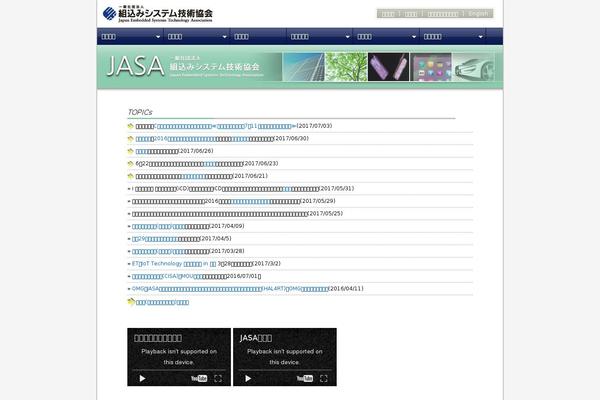Viewport: 600px width, 400px height.
Task: Open the topic link dated 2017/04/09
Action: tap(158, 227)
